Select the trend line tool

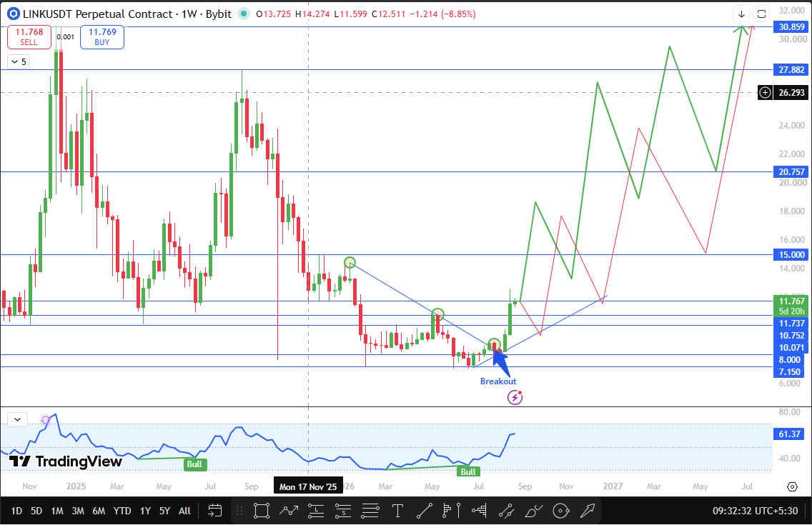click(425, 511)
